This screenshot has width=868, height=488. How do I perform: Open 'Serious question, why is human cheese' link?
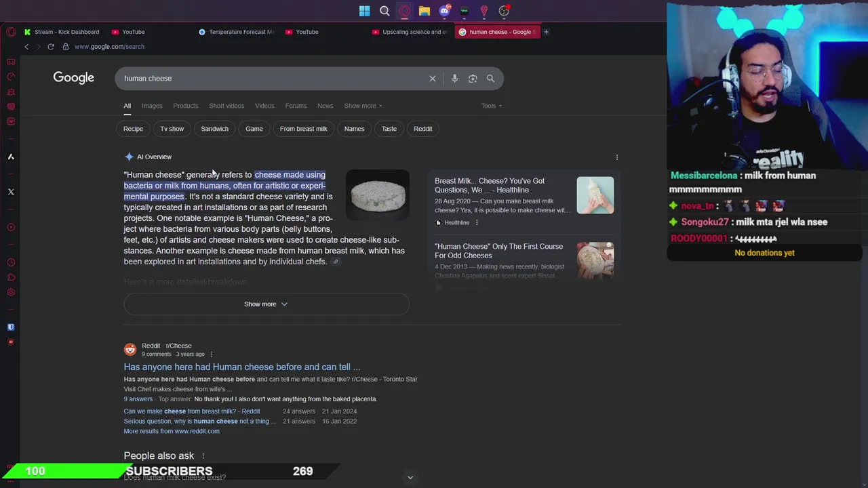pos(200,422)
